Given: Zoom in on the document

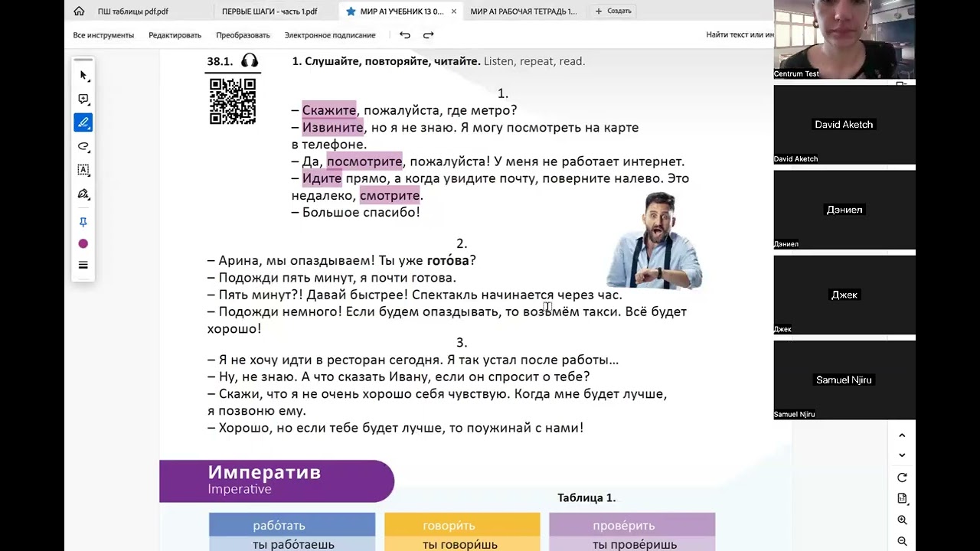Looking at the screenshot, I should [x=902, y=520].
